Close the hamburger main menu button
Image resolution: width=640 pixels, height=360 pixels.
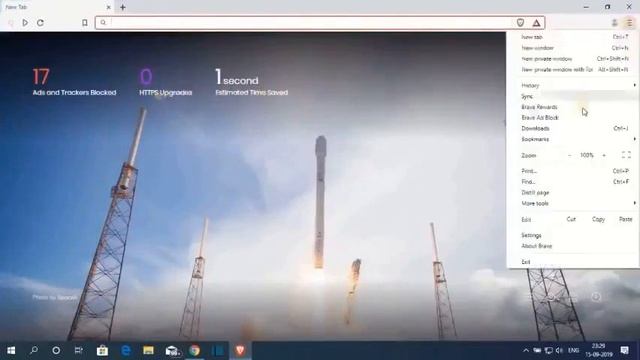pos(629,23)
